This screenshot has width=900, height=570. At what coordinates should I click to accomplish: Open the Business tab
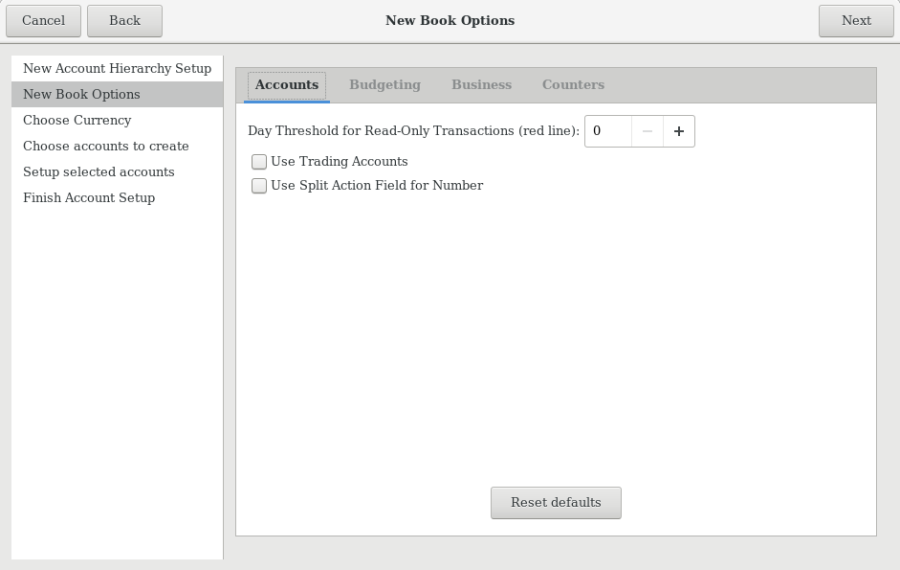click(x=481, y=85)
